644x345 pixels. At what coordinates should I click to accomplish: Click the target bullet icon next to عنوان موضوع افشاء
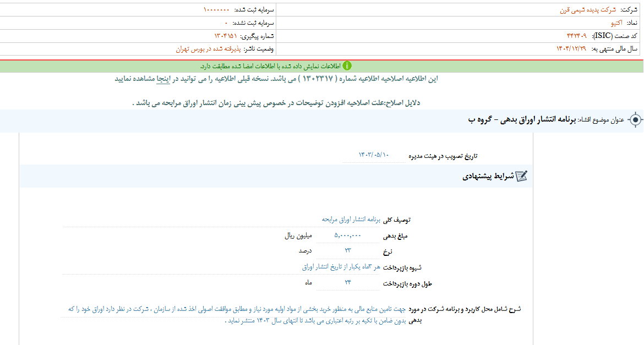tap(637, 118)
